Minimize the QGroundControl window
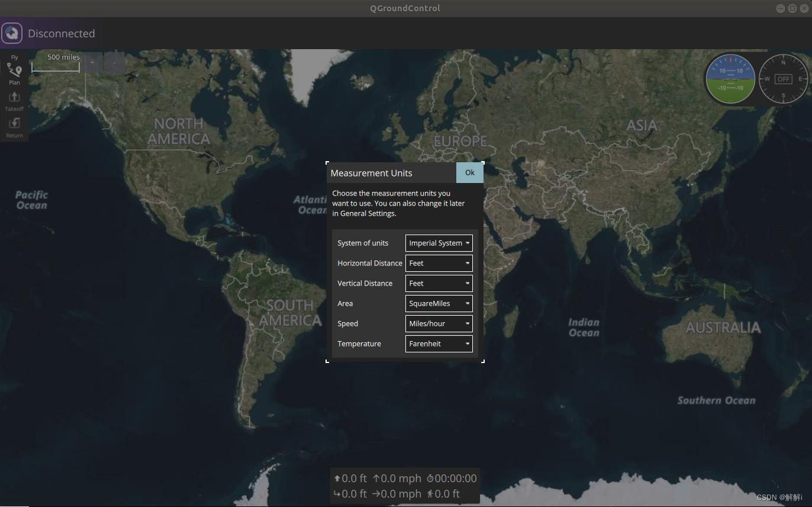Image resolution: width=812 pixels, height=507 pixels. [781, 8]
